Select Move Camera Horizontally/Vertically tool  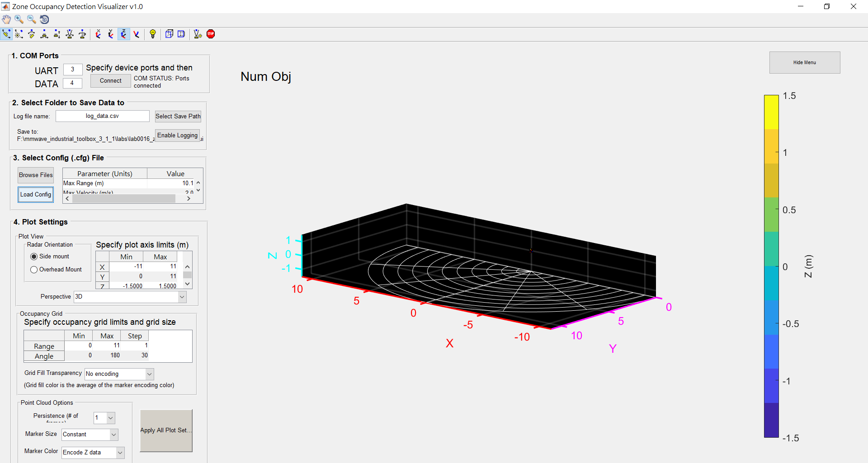(x=44, y=34)
